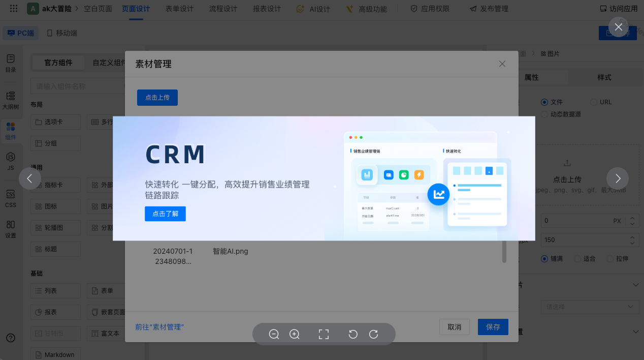Click the 保存 button in dialog

[x=493, y=327]
